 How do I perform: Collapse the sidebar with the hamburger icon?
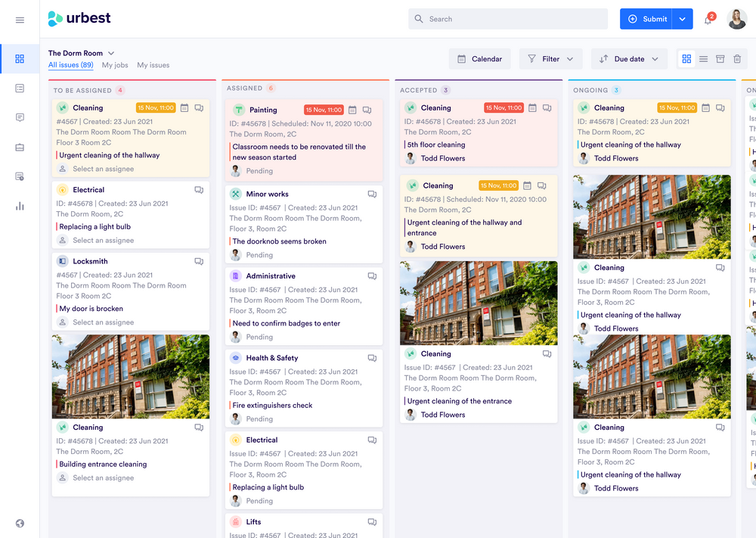point(20,20)
